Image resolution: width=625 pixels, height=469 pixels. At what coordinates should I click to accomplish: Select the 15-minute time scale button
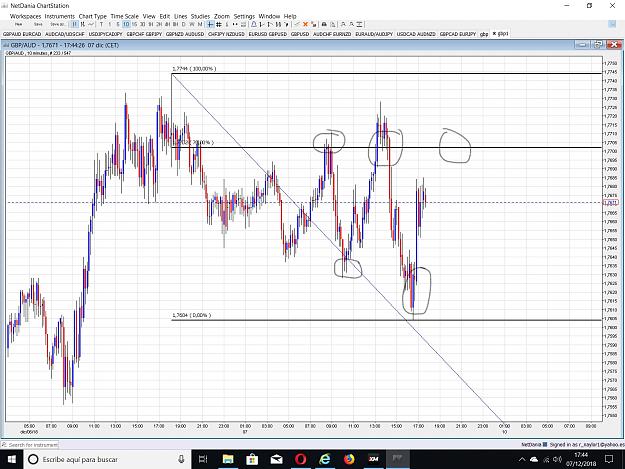coord(134,24)
